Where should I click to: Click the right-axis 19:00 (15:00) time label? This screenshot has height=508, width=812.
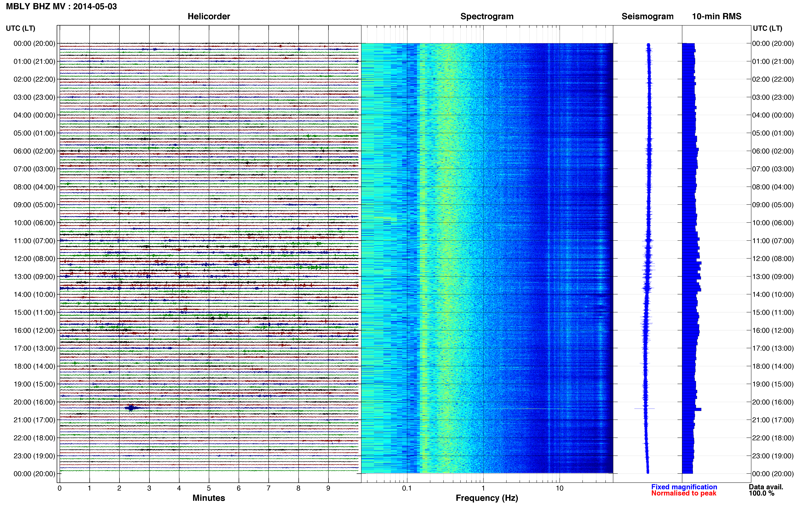pos(773,384)
